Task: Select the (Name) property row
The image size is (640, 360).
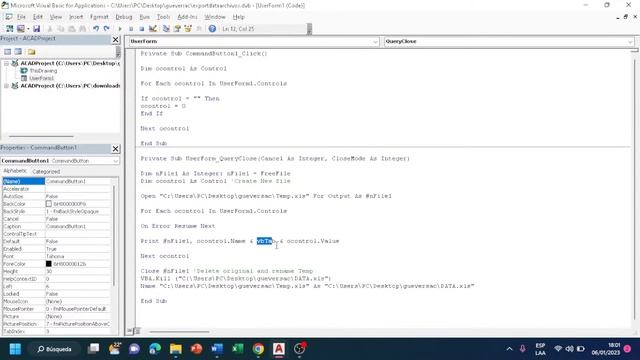Action: tap(56, 181)
